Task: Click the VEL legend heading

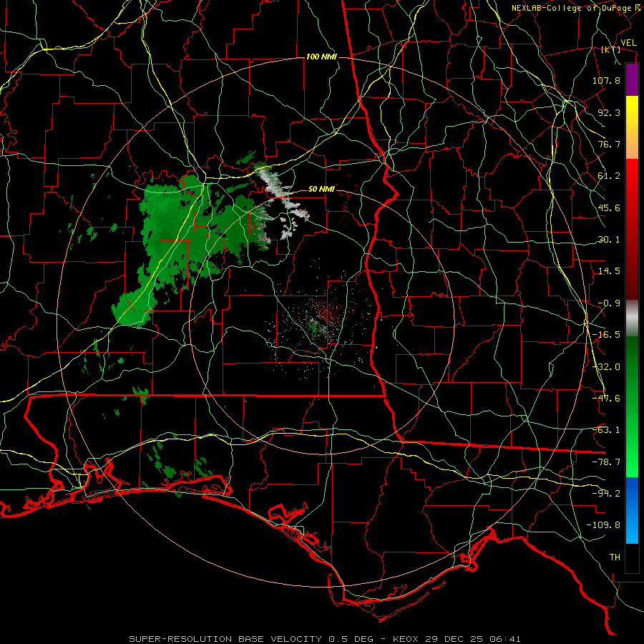Action: click(628, 43)
